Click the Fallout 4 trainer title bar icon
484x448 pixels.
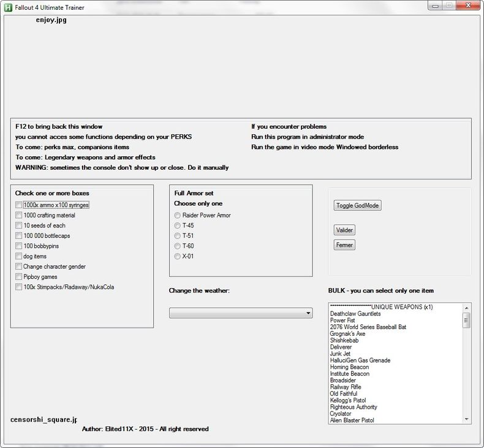click(8, 7)
